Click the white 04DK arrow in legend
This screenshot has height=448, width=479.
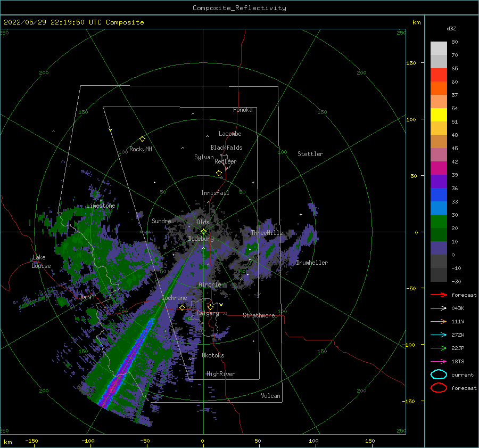pyautogui.click(x=439, y=308)
